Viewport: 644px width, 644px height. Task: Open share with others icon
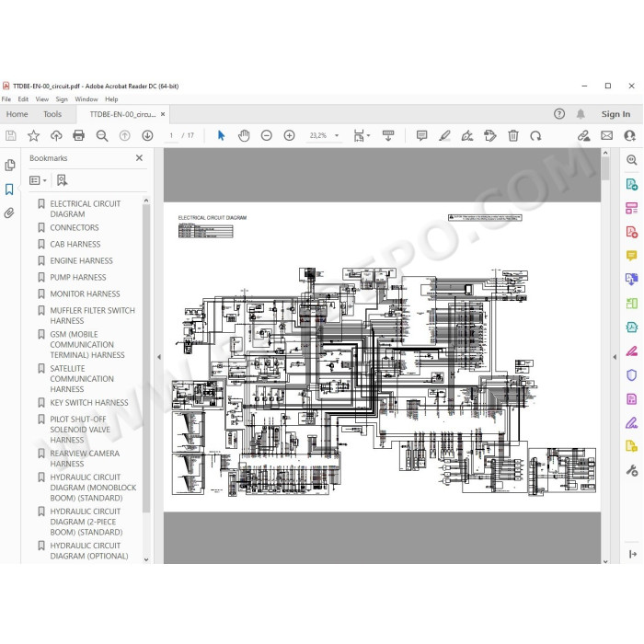coord(629,135)
